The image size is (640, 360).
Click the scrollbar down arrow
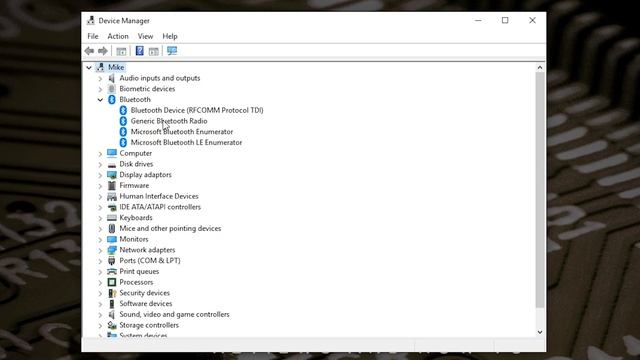[x=540, y=332]
